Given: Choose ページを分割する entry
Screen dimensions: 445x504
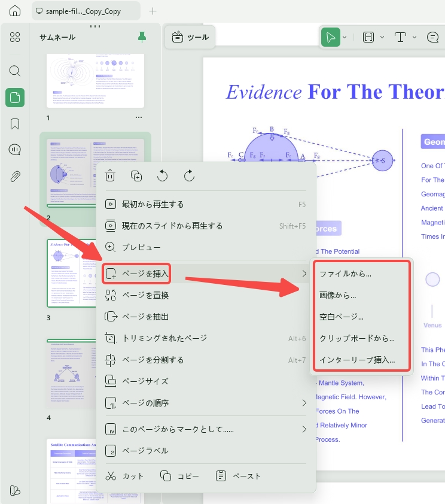Looking at the screenshot, I should point(206,360).
